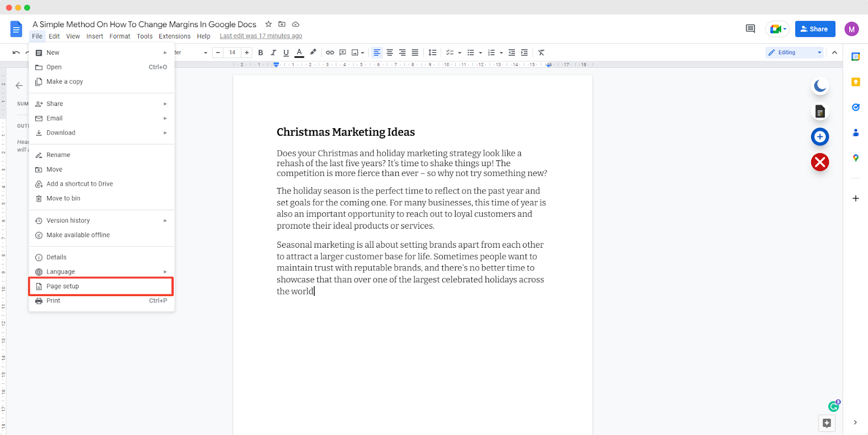Click the add comment icon in toolbar
The width and height of the screenshot is (868, 435).
coord(342,53)
